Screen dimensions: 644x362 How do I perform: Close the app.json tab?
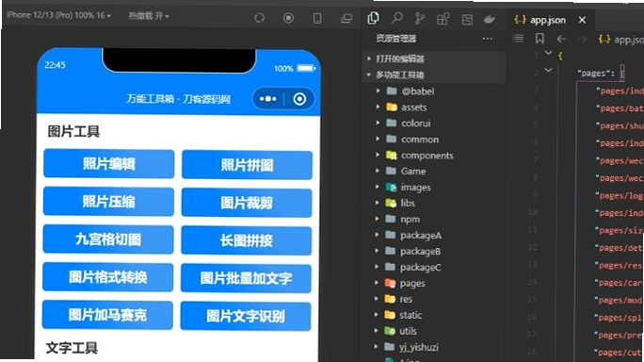click(582, 20)
